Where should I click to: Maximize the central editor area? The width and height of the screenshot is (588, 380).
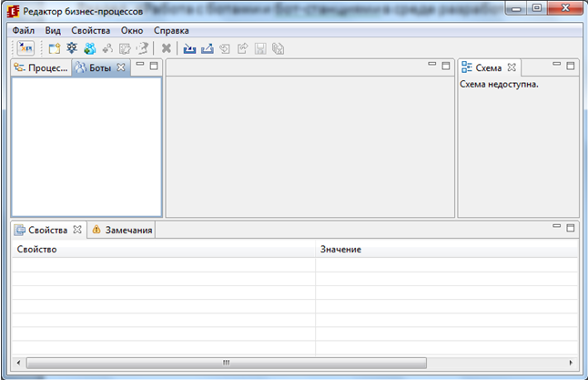pyautogui.click(x=446, y=66)
